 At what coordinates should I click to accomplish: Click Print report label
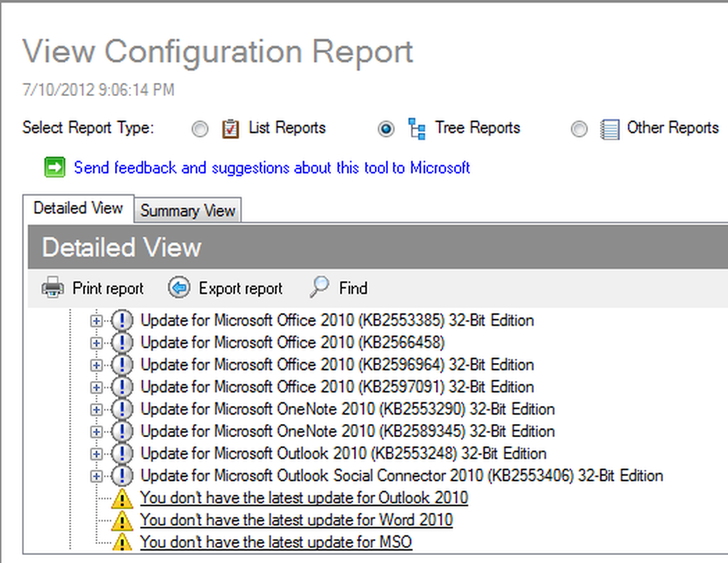tap(108, 289)
